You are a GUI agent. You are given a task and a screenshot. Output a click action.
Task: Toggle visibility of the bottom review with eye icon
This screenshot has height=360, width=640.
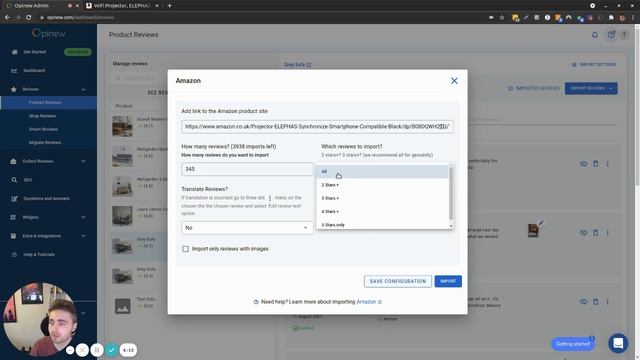point(584,302)
